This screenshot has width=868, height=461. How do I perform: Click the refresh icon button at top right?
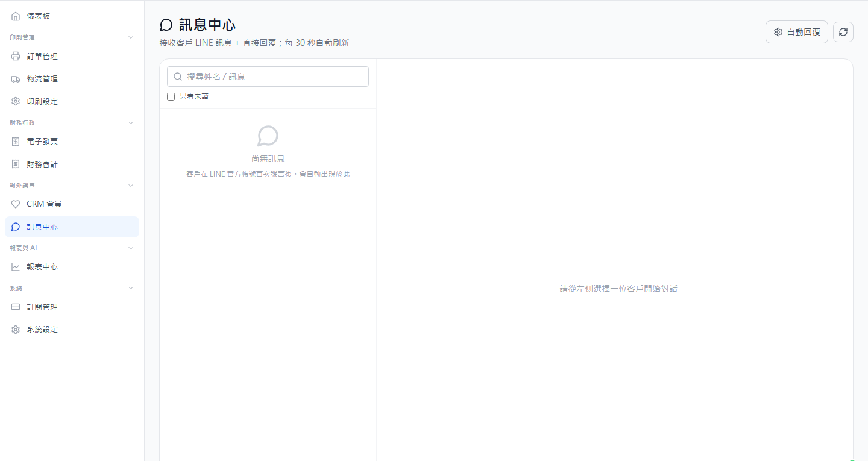(843, 32)
